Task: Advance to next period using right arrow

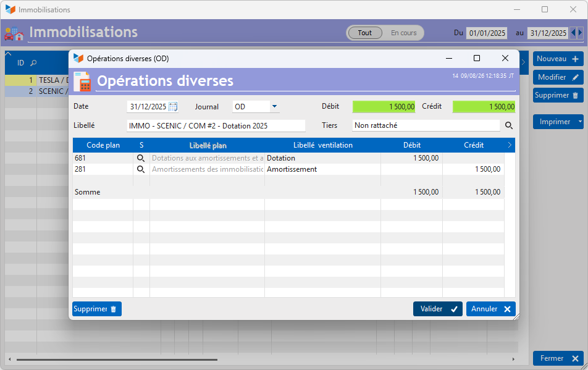Action: (x=580, y=33)
